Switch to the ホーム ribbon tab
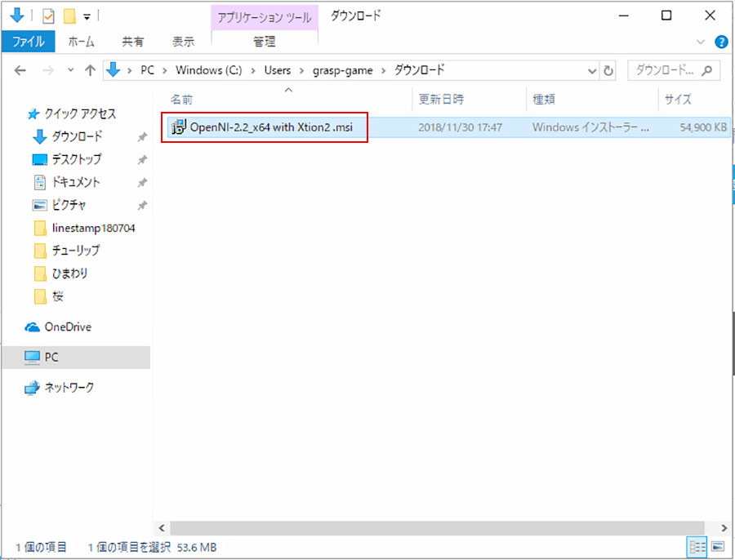Screen dimensions: 735x560 [81, 42]
